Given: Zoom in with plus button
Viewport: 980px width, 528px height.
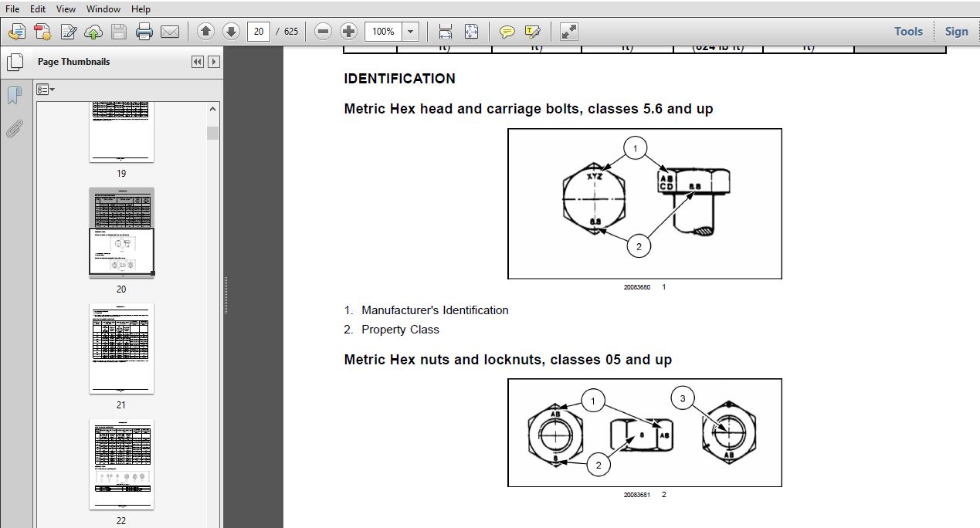Looking at the screenshot, I should pyautogui.click(x=349, y=32).
